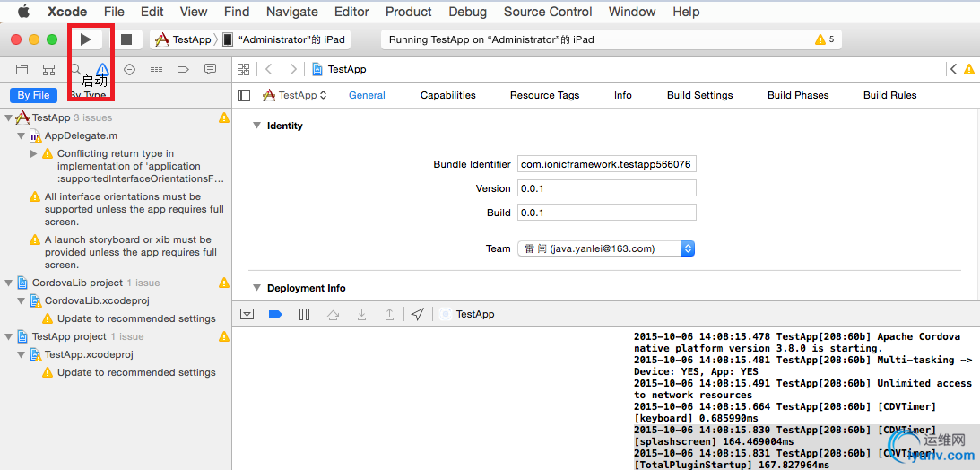
Task: Select the By File filter
Action: click(x=33, y=96)
